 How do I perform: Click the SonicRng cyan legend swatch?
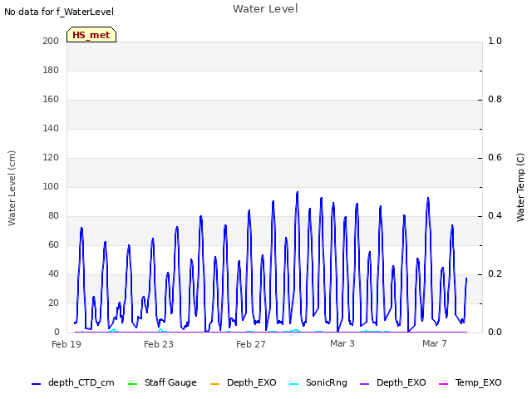pyautogui.click(x=293, y=384)
